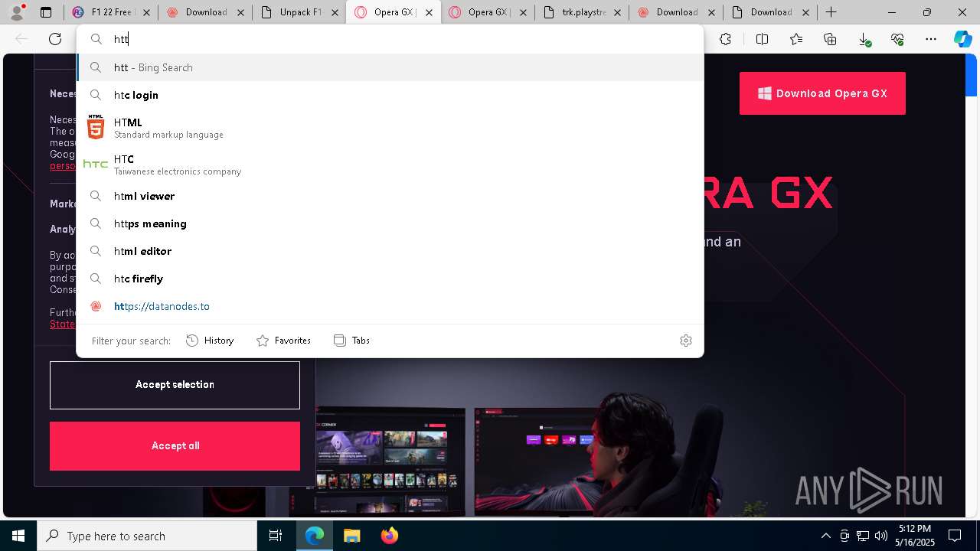Select the 'https meaning' suggestion
980x551 pixels.
[390, 223]
